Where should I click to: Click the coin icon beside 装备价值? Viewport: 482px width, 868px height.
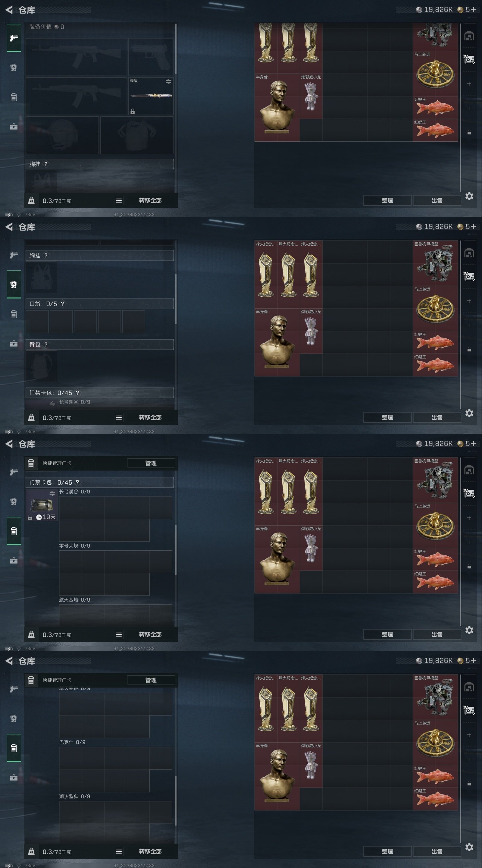56,27
